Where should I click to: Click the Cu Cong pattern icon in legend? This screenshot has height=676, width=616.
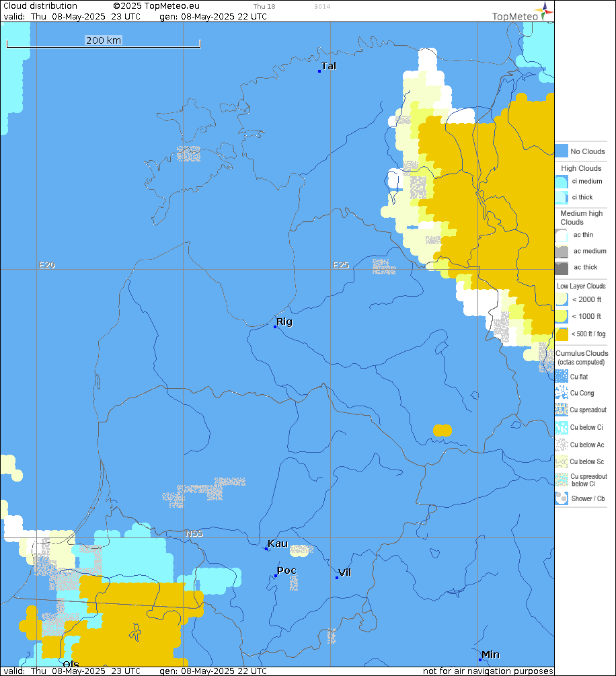[562, 393]
